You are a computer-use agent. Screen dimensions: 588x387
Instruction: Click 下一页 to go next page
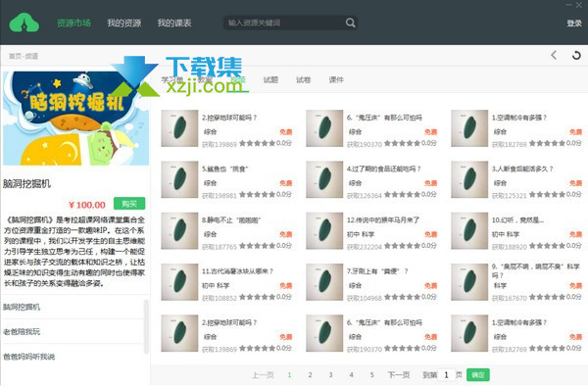tap(399, 374)
